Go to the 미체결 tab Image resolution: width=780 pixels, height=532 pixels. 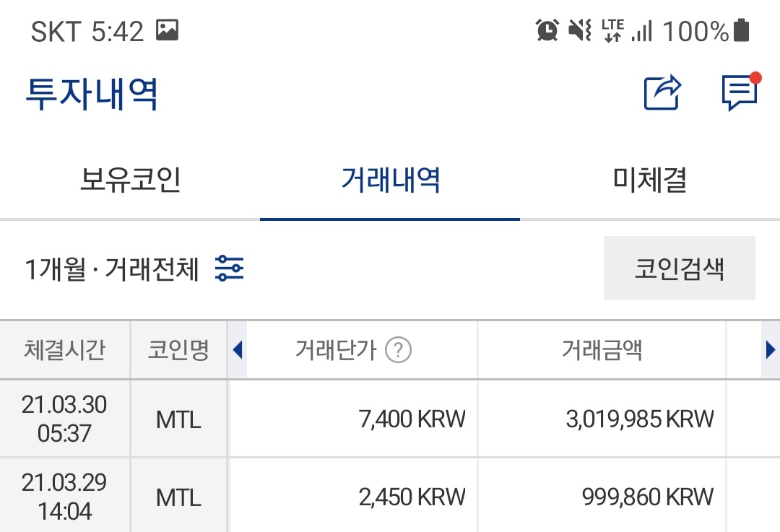[649, 180]
